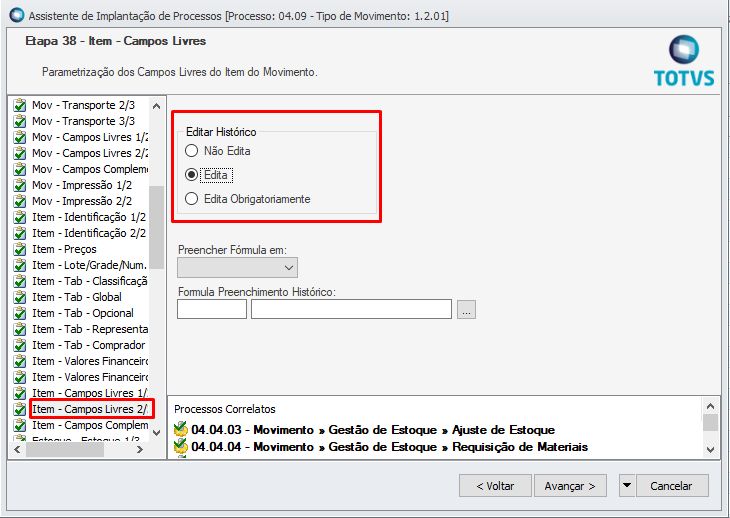Click the check icon beside Item - Tab - Opcional
Viewport: 730px width, 518px height.
tap(20, 314)
